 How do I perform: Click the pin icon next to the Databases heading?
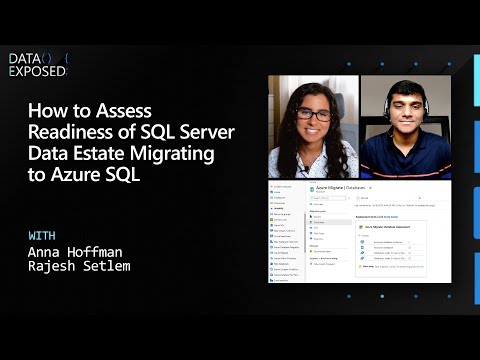(x=370, y=188)
